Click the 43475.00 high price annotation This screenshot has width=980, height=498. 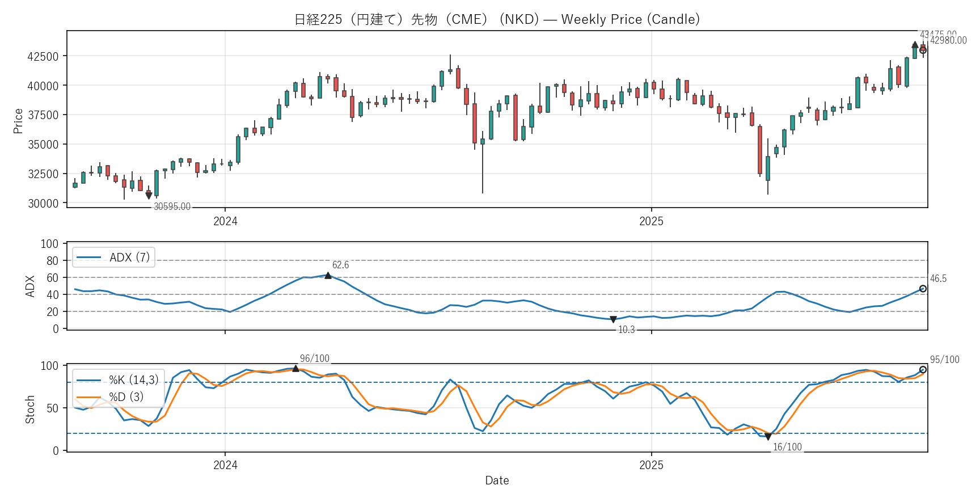pos(938,34)
